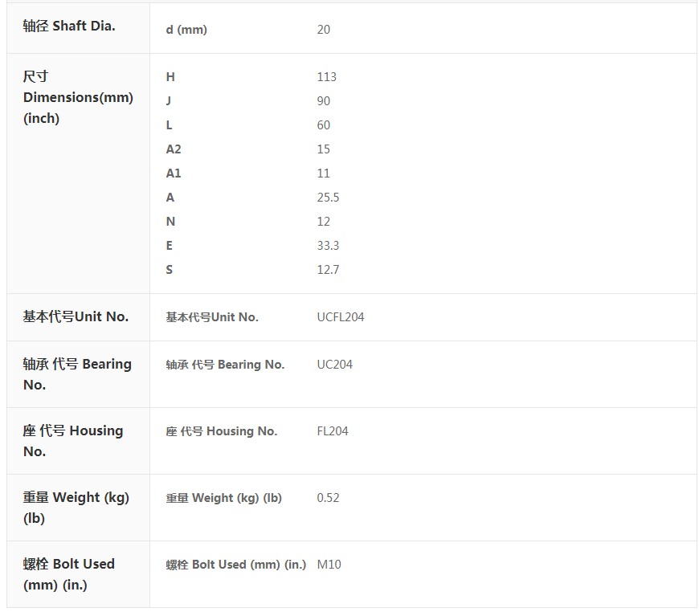The image size is (699, 616).
Task: Click the bearing number UC204
Action: (x=335, y=365)
